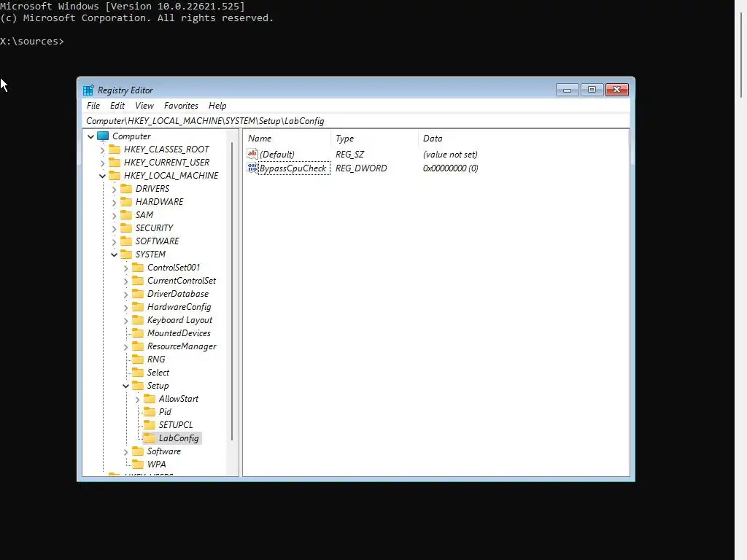Click the HKEY_LOCAL_MACHINE folder icon
747x560 pixels.
pos(115,176)
